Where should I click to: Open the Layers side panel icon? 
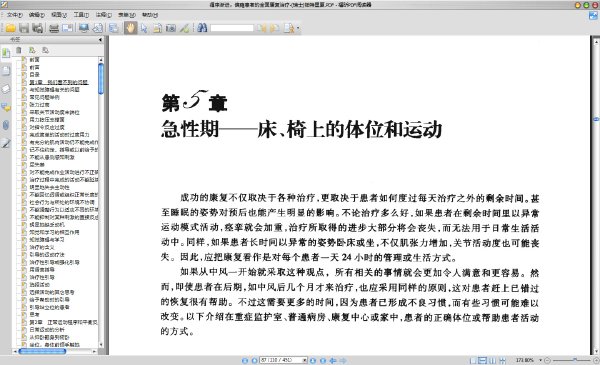pos(6,89)
